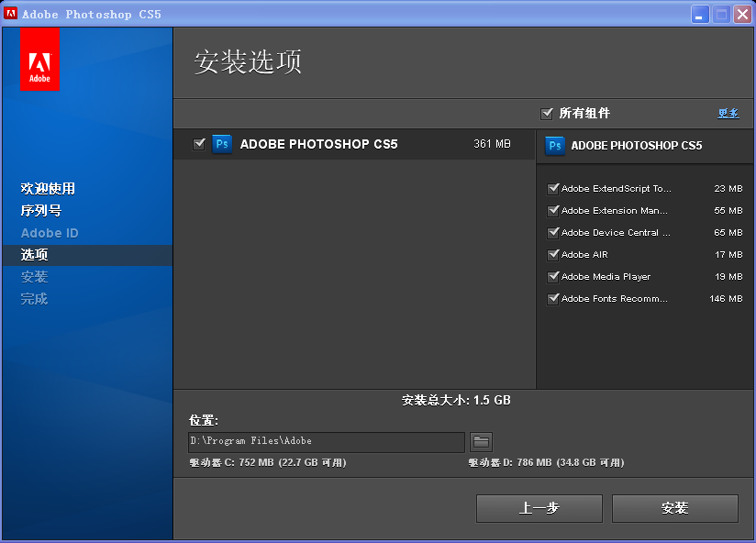This screenshot has height=543, width=756.
Task: Close the installer window
Action: click(x=743, y=15)
